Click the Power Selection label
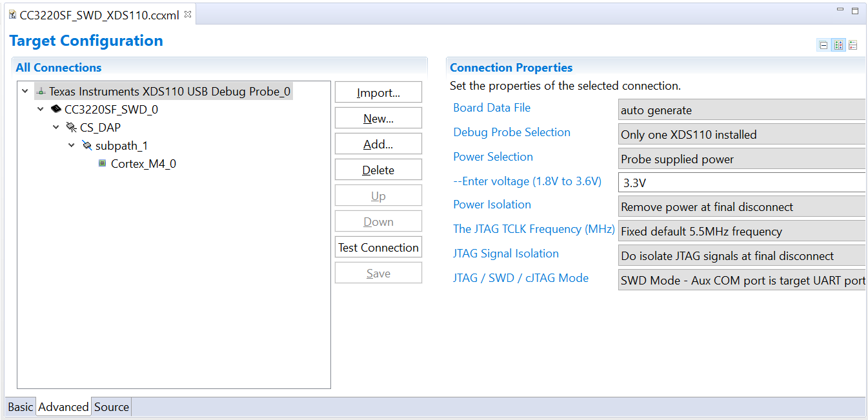This screenshot has width=868, height=420. coord(493,157)
